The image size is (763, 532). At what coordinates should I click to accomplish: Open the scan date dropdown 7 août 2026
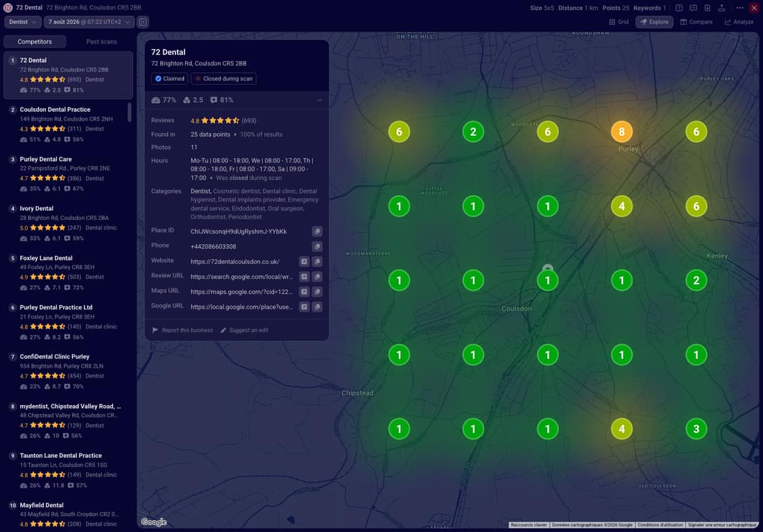click(x=89, y=22)
